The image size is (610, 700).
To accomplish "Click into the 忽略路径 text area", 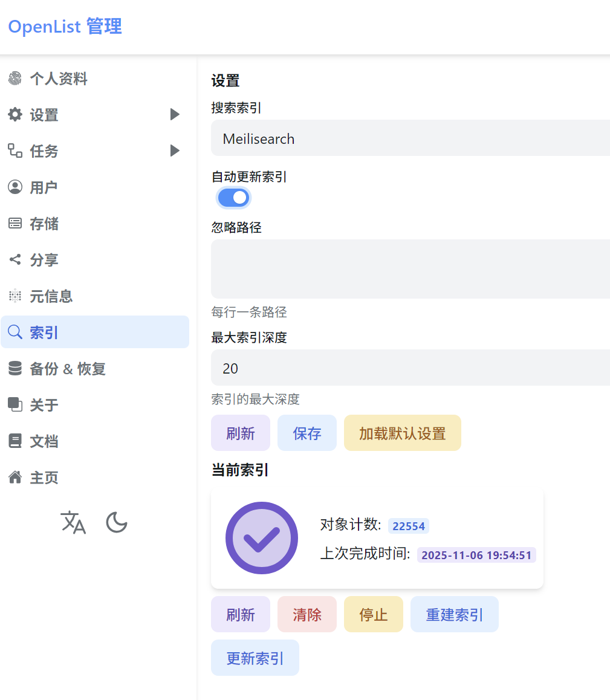I will pyautogui.click(x=410, y=269).
